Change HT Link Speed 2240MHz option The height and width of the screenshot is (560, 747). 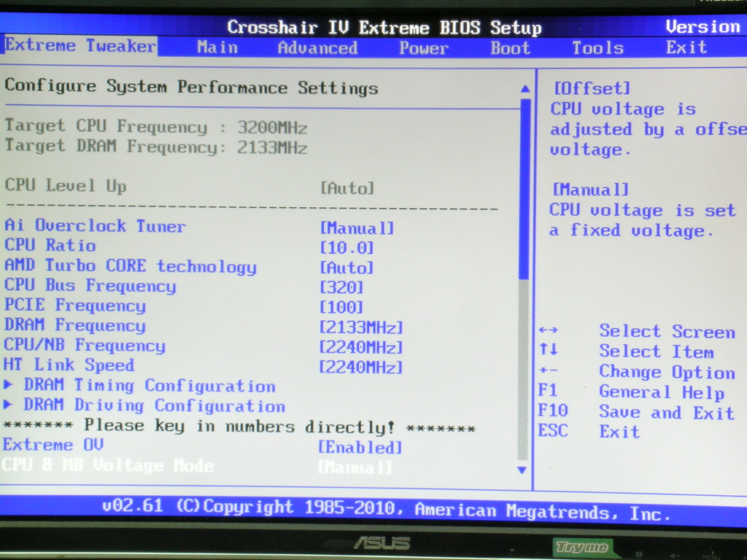click(x=361, y=367)
